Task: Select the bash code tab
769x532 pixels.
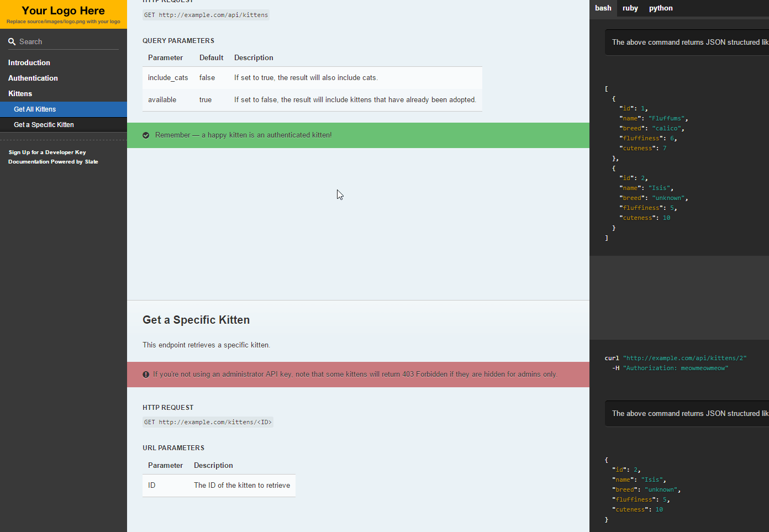Action: tap(603, 8)
